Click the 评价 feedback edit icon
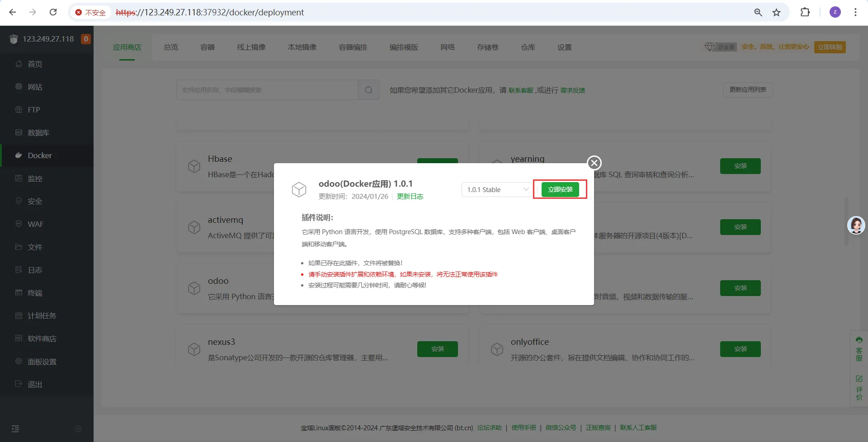 click(x=859, y=378)
